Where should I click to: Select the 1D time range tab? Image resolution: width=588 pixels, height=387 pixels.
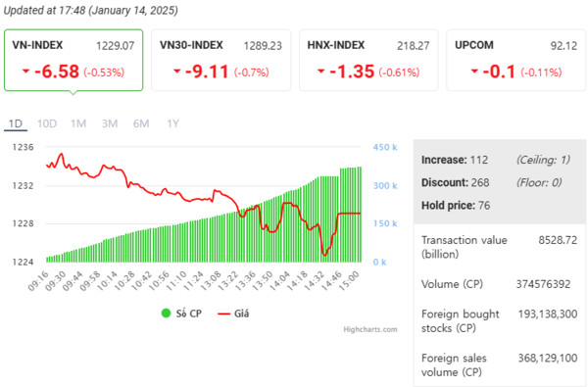[16, 123]
